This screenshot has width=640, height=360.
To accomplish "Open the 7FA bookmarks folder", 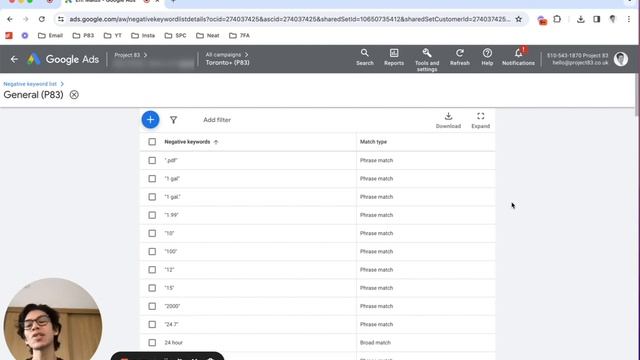I will (x=239, y=36).
